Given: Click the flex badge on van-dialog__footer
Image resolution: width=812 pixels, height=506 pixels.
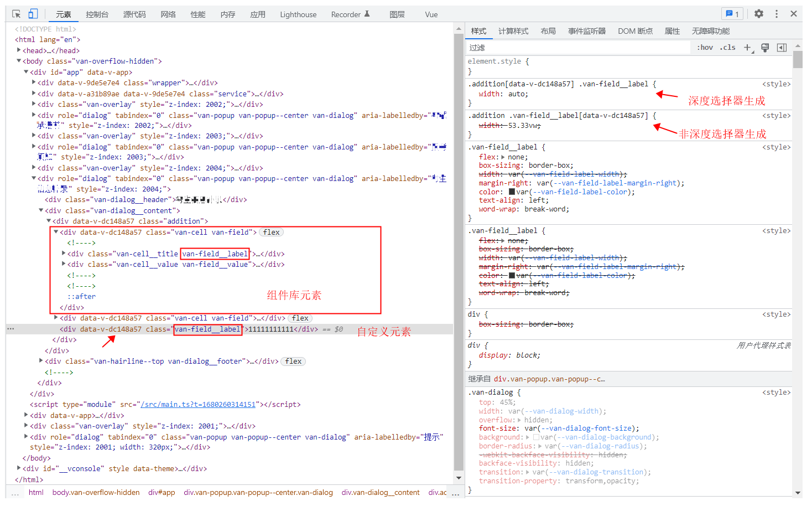Looking at the screenshot, I should [294, 361].
